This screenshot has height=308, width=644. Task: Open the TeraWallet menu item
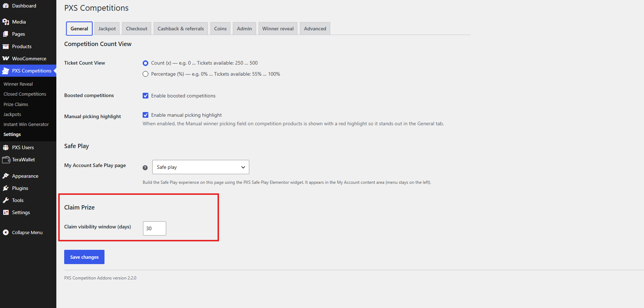(x=28, y=160)
